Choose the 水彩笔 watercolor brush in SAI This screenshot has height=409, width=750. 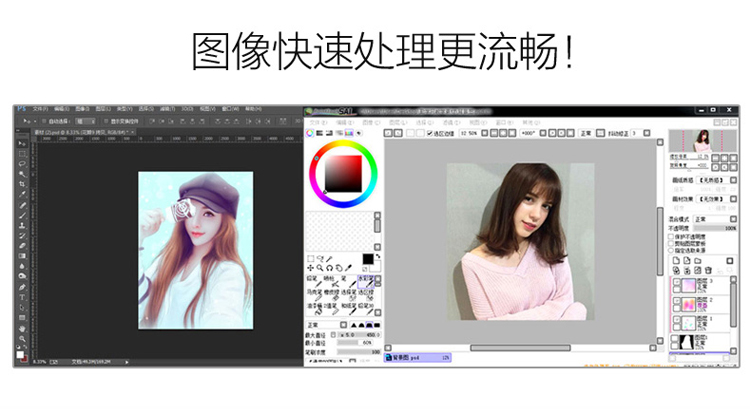click(x=366, y=282)
